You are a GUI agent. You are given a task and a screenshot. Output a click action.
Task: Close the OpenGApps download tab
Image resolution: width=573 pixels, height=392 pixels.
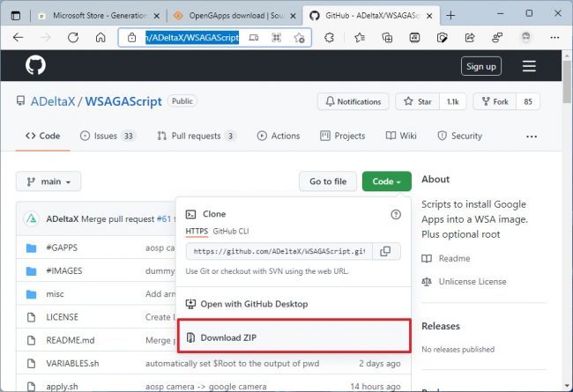293,16
